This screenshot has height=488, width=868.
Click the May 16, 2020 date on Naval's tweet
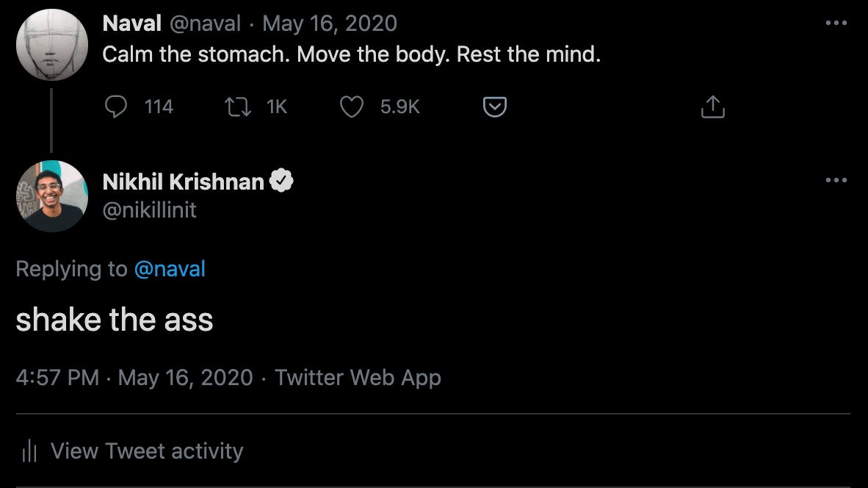coord(330,24)
